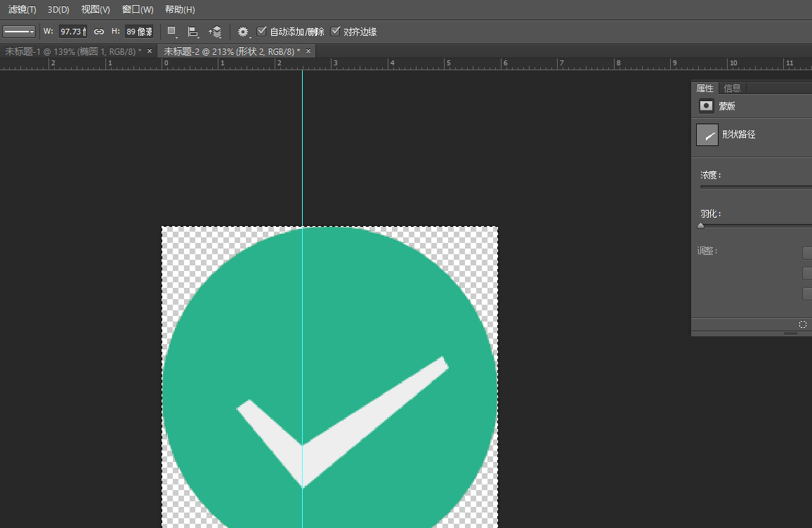Open the 滤镜(T) menu
The image size is (812, 528).
point(22,10)
